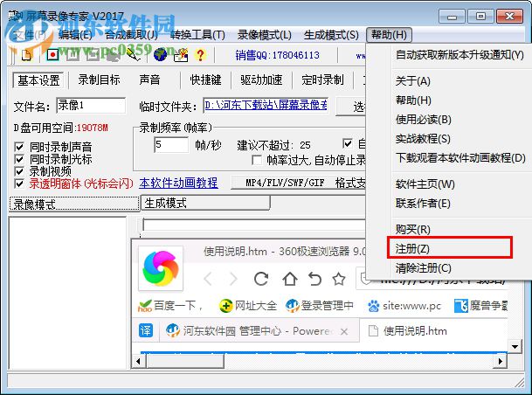This screenshot has width=532, height=395.
Task: Switch to 定时录制 tab
Action: coord(322,80)
